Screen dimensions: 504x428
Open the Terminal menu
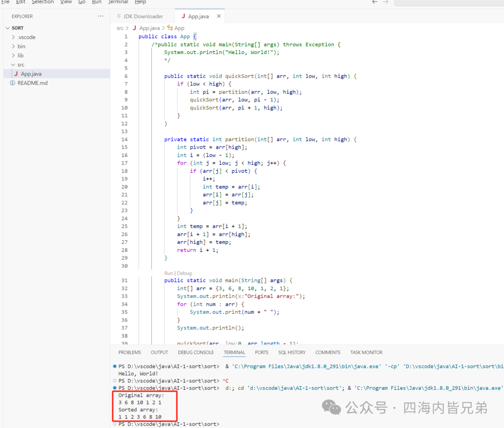[118, 2]
